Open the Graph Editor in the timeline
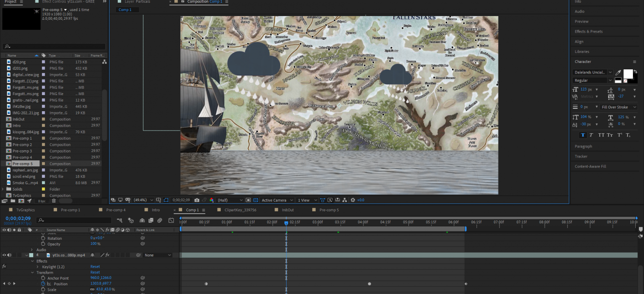This screenshot has width=644, height=294. coord(171,220)
